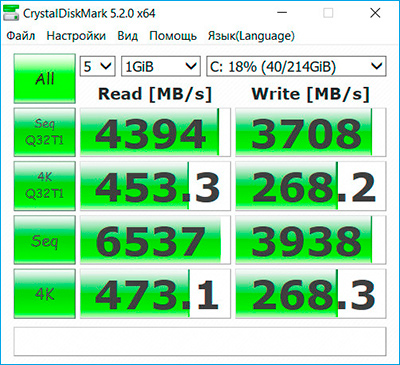Run the Seq benchmark button
Screen dimensions: 400x365
(45, 240)
